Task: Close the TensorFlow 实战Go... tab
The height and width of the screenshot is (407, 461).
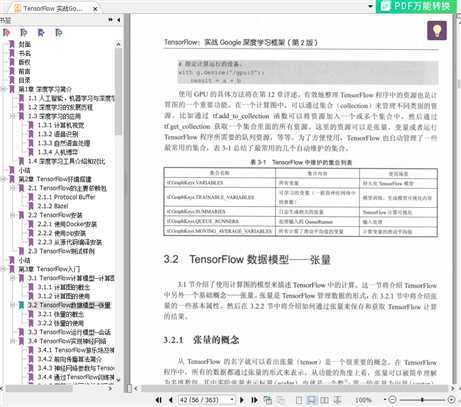Action: (95, 9)
